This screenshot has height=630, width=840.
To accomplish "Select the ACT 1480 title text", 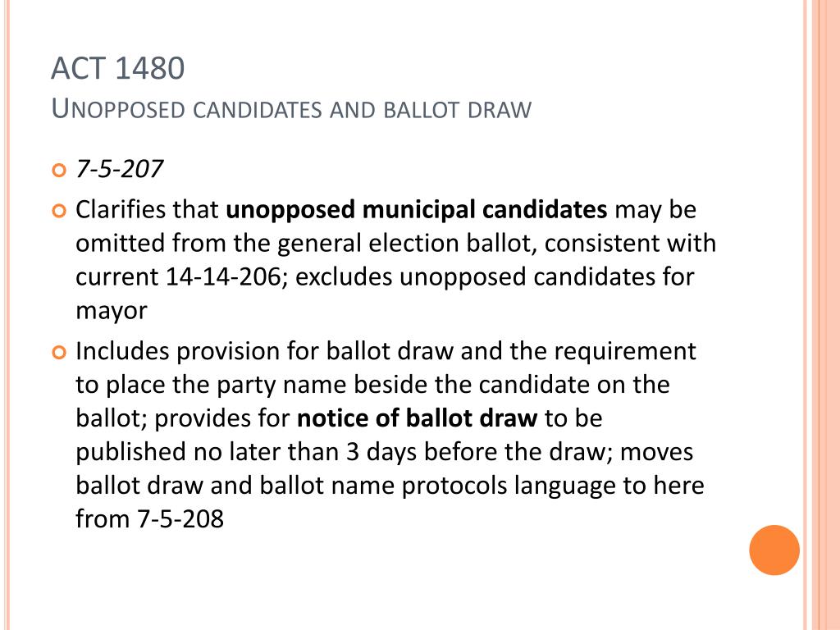I will coord(118,68).
